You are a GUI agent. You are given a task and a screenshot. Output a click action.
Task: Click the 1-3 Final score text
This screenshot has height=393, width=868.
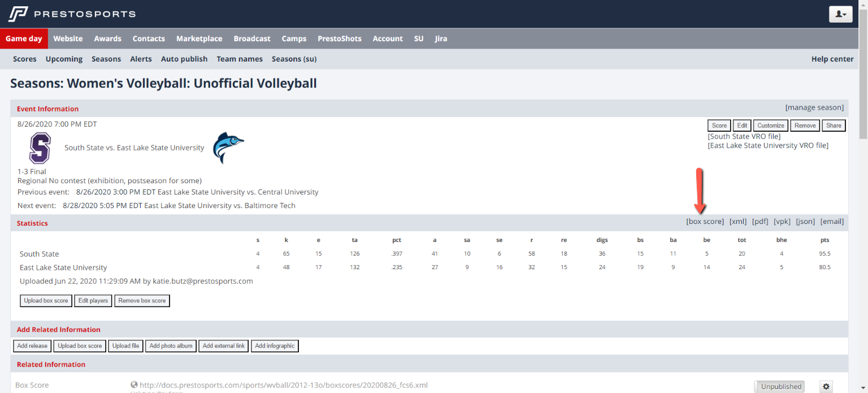click(32, 171)
